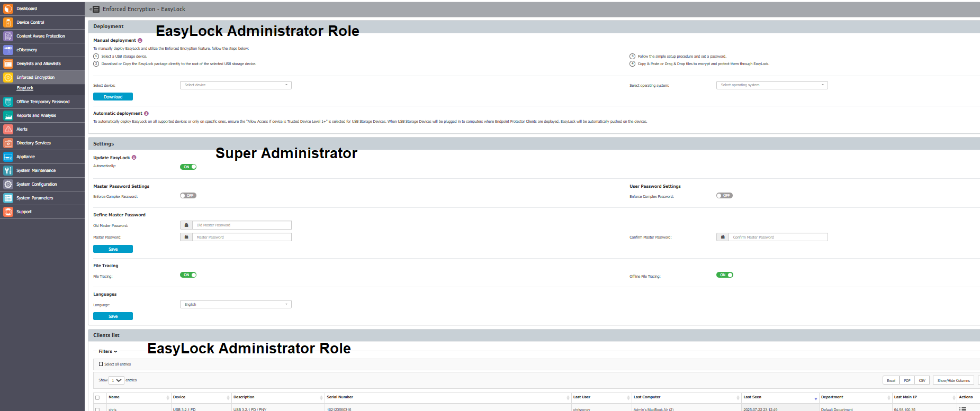Image resolution: width=980 pixels, height=411 pixels.
Task: Export the clients list to Excel
Action: point(891,380)
